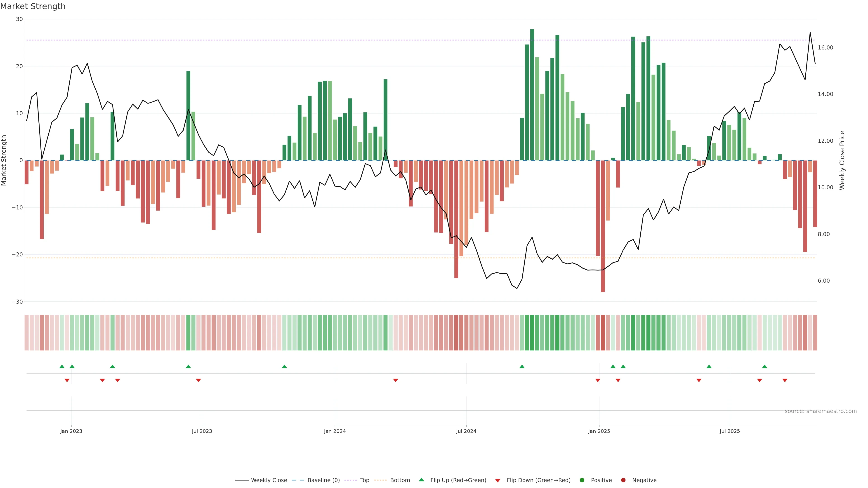This screenshot has width=868, height=488.
Task: Click the lone red triangle between Jan 2024 and Jul 2024
Action: coord(396,380)
